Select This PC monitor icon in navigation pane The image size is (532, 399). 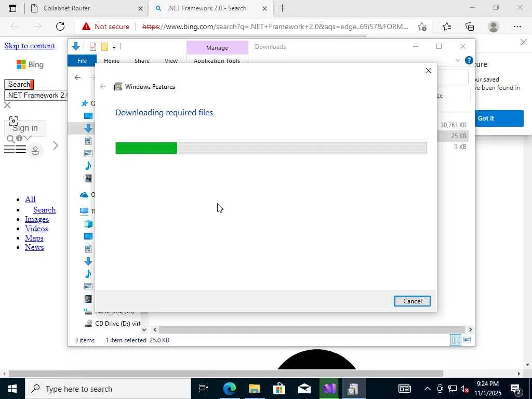click(x=84, y=211)
